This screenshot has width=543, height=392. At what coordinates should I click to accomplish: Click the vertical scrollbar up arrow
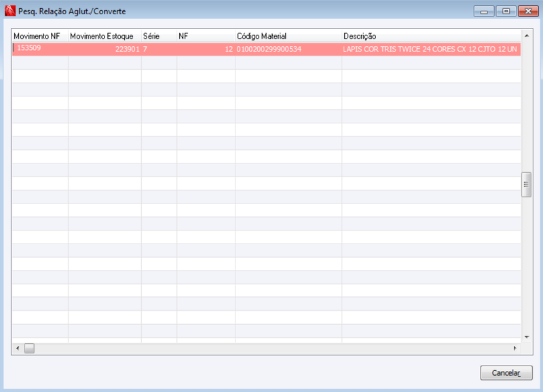[x=527, y=36]
